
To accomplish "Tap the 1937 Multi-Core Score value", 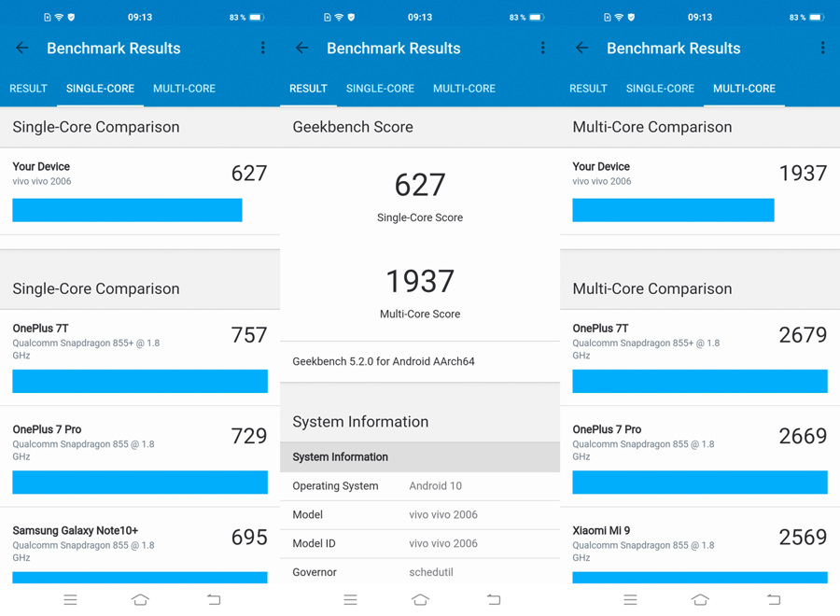I will 420,281.
